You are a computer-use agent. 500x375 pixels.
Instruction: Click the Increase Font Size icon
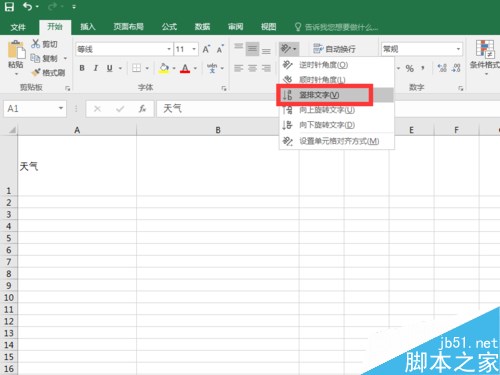pos(206,49)
